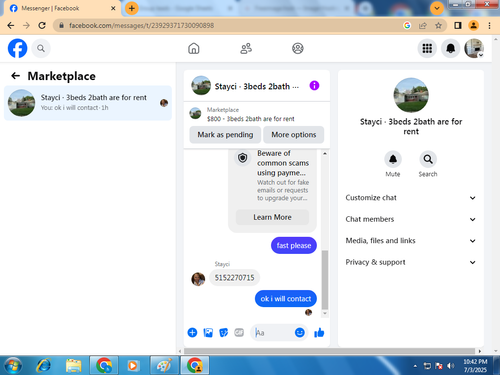The image size is (500, 375).
Task: Open more actions plus icon in composer
Action: pos(192,332)
